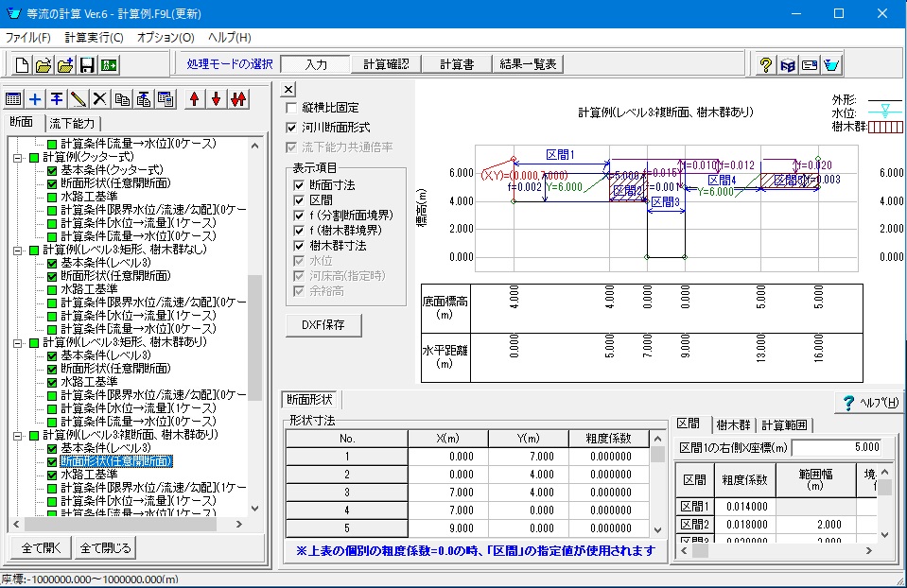Collapse 計算例(レベル3:複断面、樹木群あり) tree node

coord(18,435)
